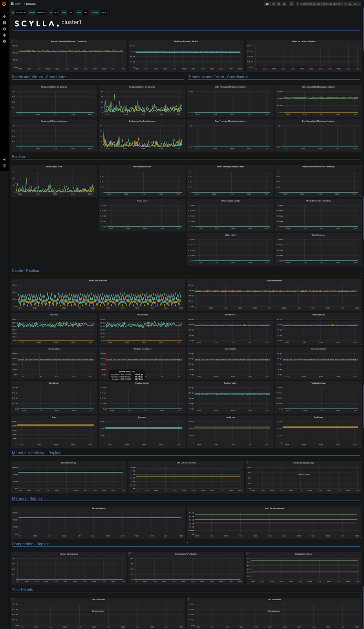The width and height of the screenshot is (364, 629).
Task: Open the Create plus menu in sidebar
Action: pos(4,17)
